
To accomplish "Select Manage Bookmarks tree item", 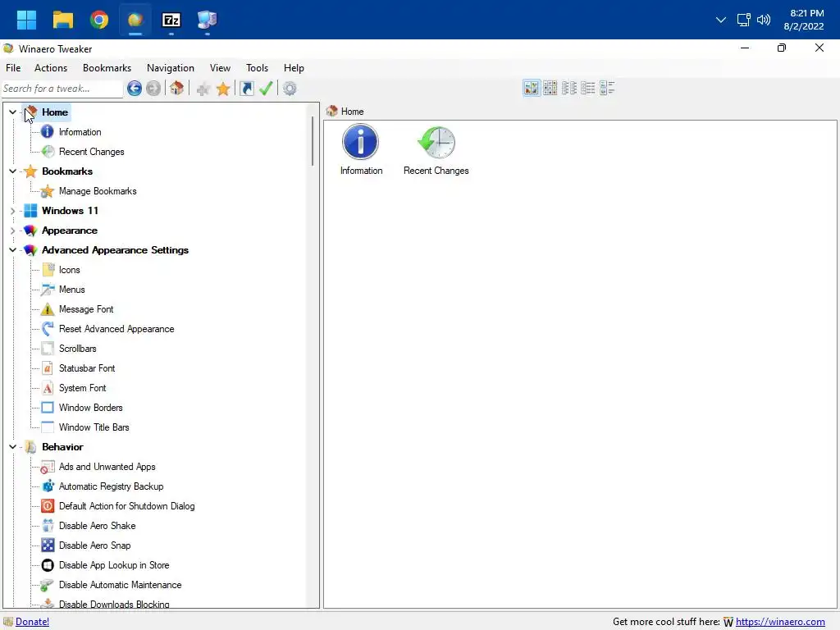I will (98, 191).
